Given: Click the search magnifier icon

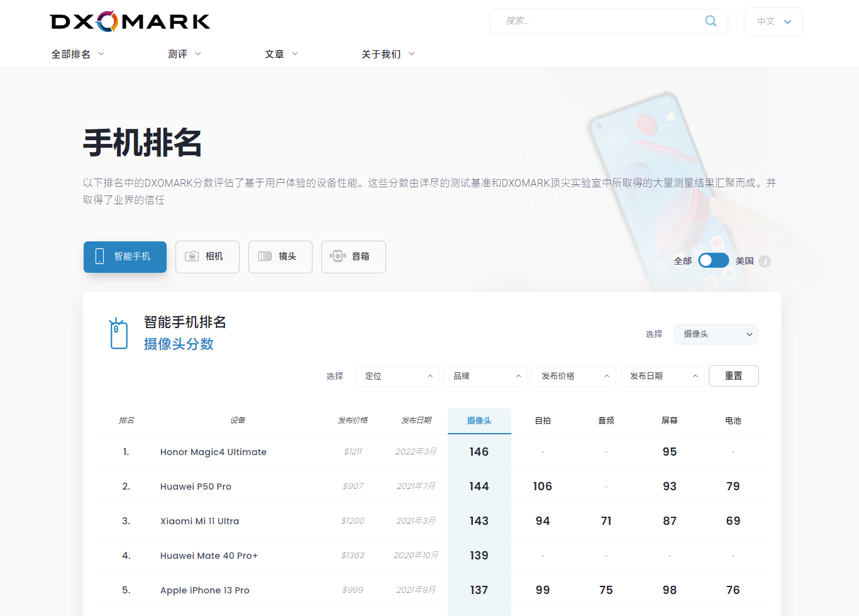Looking at the screenshot, I should 711,21.
